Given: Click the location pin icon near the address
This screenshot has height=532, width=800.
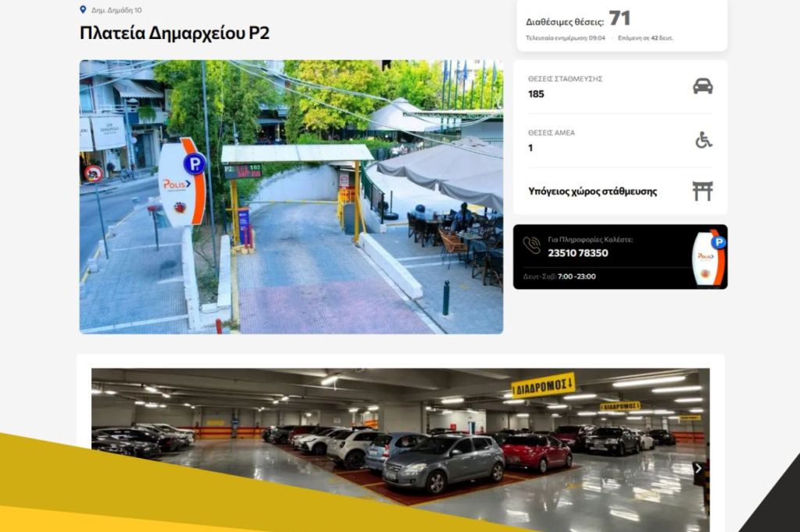Looking at the screenshot, I should pos(83,9).
